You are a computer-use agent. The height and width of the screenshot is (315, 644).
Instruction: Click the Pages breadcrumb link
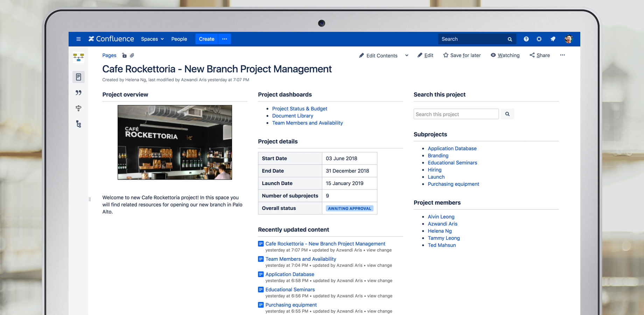(109, 55)
